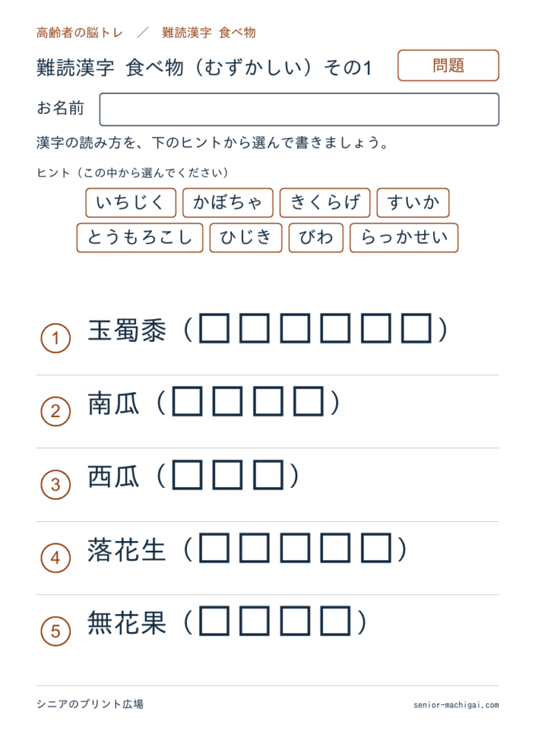
Task: Click the circled number 3 icon
Action: pyautogui.click(x=55, y=484)
